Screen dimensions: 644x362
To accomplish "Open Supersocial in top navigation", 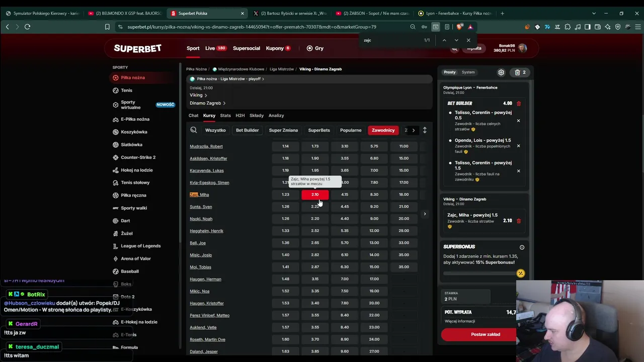I will click(x=247, y=48).
